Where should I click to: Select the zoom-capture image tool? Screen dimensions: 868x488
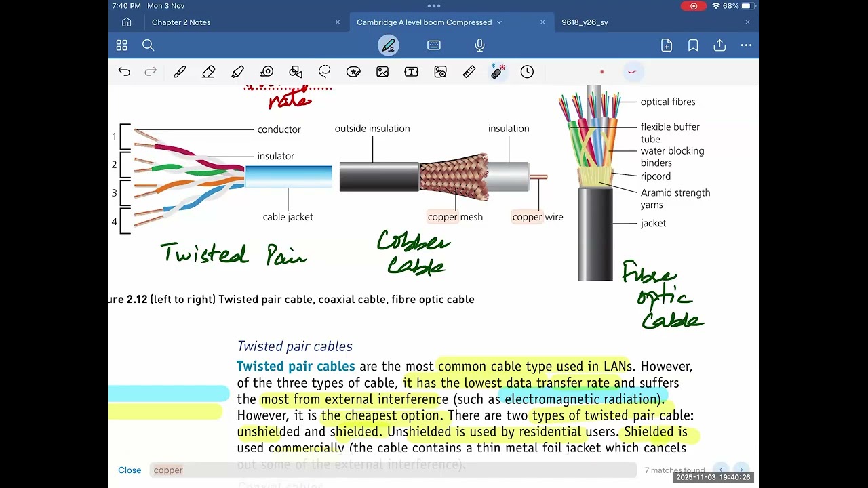click(441, 72)
